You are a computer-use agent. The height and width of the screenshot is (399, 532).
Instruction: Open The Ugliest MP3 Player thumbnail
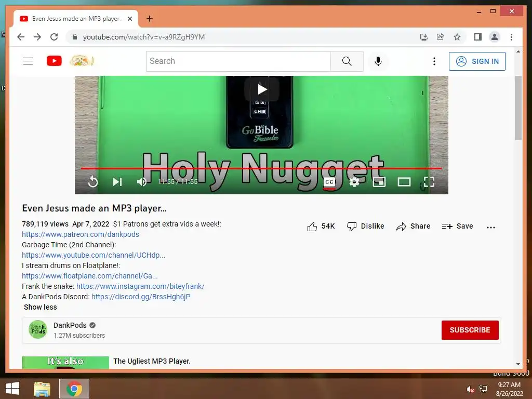coord(65,362)
